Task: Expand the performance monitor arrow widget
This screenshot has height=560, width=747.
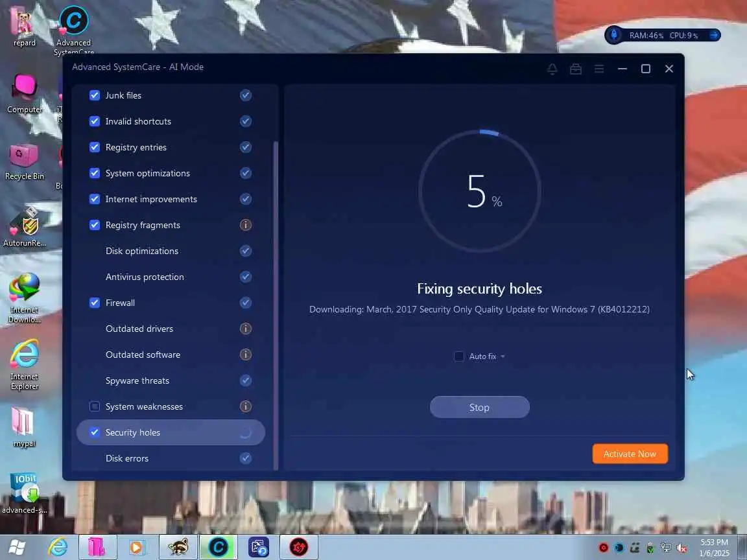Action: click(714, 35)
